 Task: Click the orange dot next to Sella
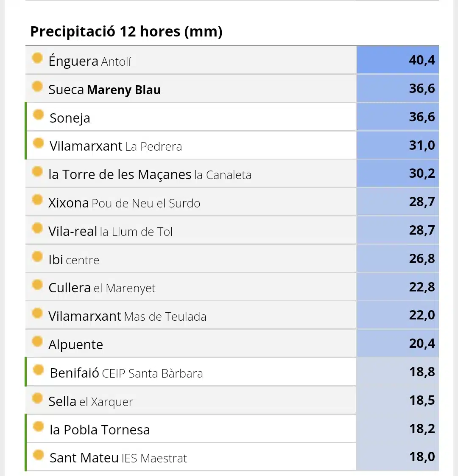pyautogui.click(x=37, y=398)
